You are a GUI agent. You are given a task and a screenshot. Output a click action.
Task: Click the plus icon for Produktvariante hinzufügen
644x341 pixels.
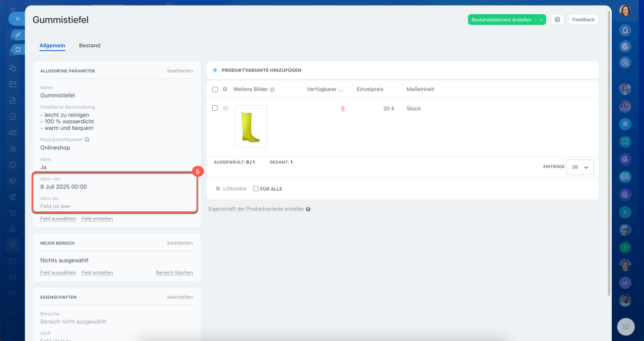click(x=215, y=70)
